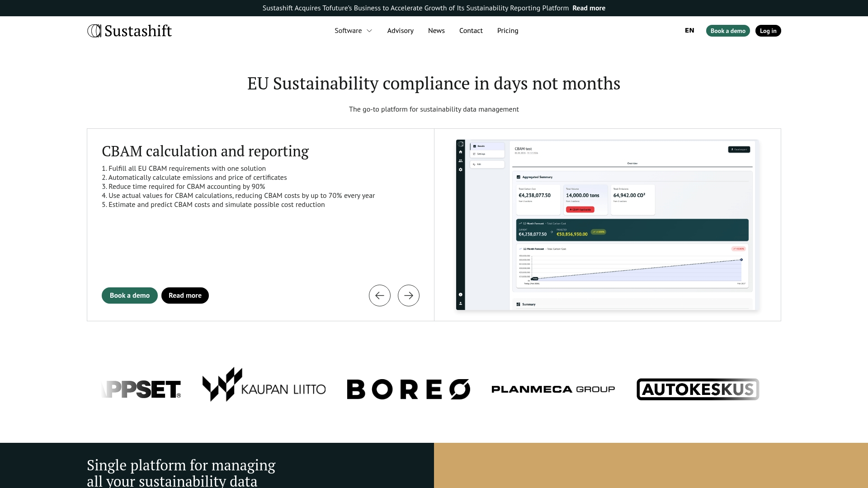The image size is (868, 488).
Task: Open the Software menu item
Action: (348, 30)
